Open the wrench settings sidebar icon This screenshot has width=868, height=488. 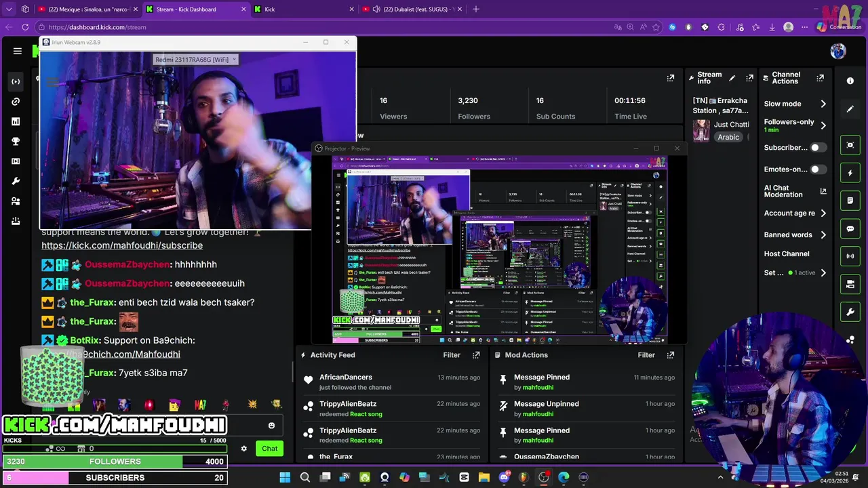point(16,182)
